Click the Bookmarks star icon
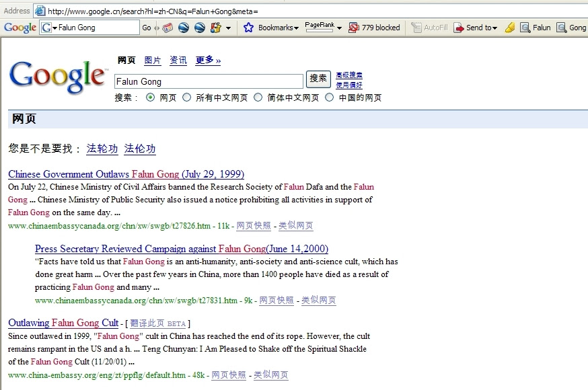The image size is (588, 390). [x=248, y=28]
